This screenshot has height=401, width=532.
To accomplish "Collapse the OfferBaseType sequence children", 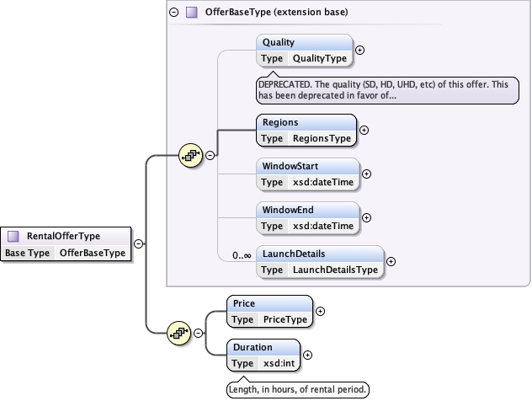I will (x=210, y=155).
